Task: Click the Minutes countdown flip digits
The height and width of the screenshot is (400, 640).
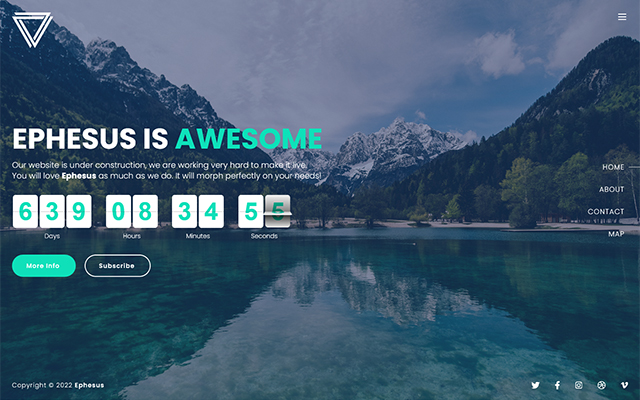Action: point(198,211)
